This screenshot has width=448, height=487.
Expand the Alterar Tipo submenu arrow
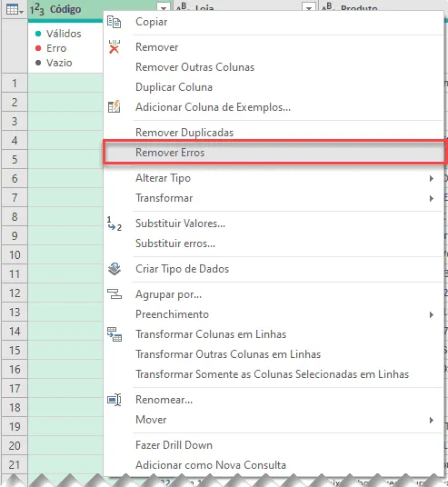[432, 179]
